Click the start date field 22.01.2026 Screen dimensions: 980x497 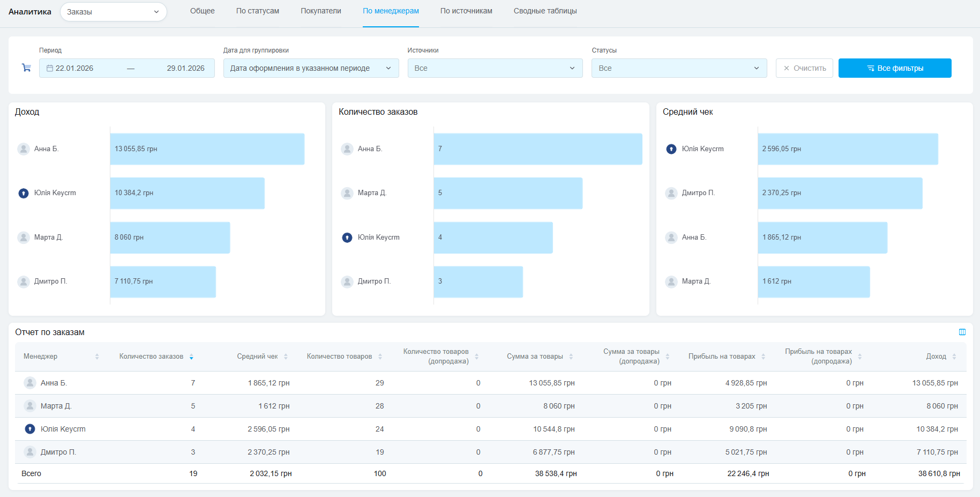coord(75,68)
